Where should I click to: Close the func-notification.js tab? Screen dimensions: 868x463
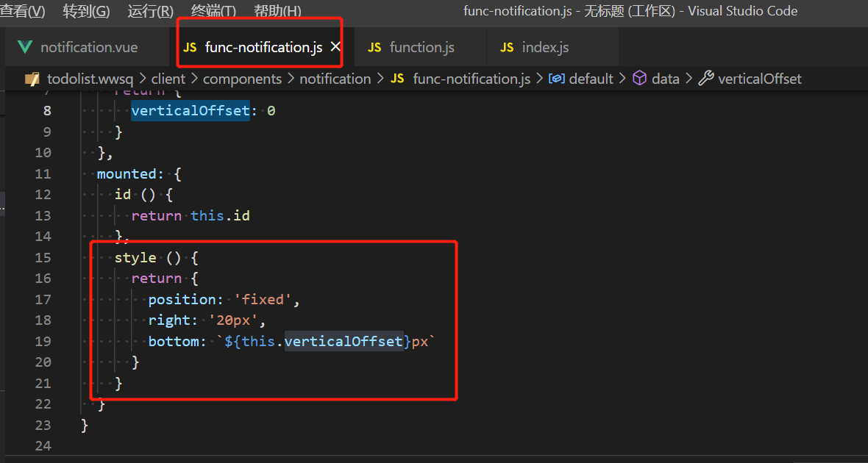pos(335,47)
